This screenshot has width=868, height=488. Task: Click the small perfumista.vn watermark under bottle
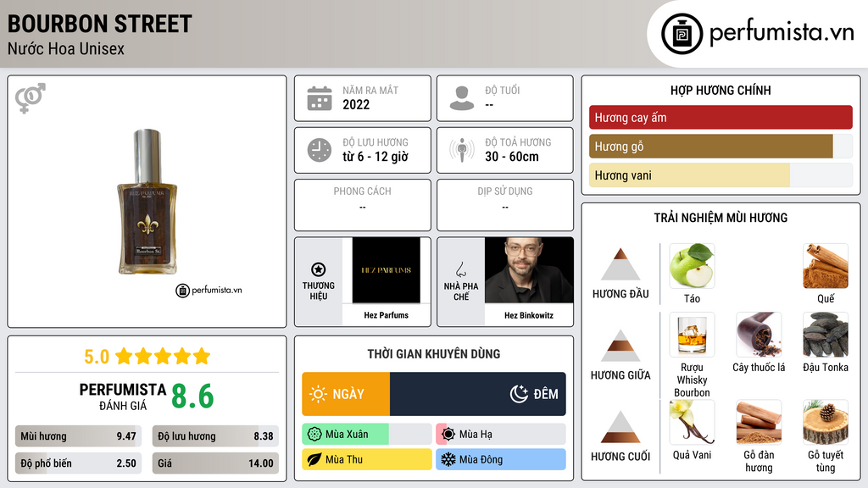pyautogui.click(x=209, y=290)
